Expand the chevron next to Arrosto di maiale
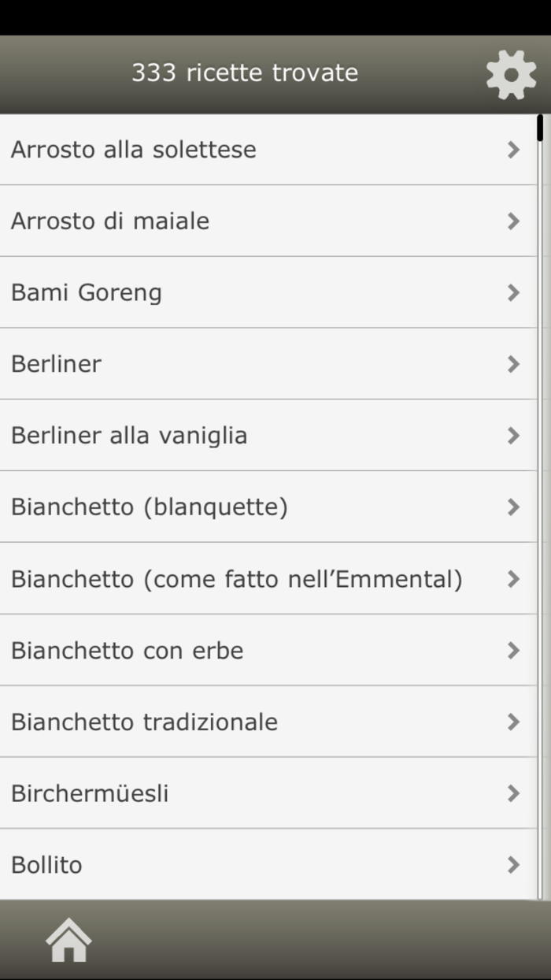The width and height of the screenshot is (551, 980). point(513,221)
